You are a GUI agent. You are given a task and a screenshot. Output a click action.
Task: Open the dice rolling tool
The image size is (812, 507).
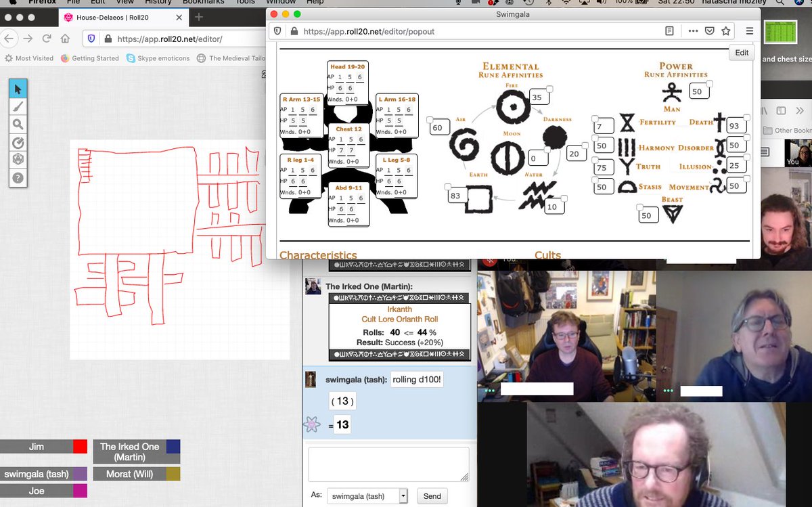click(18, 160)
